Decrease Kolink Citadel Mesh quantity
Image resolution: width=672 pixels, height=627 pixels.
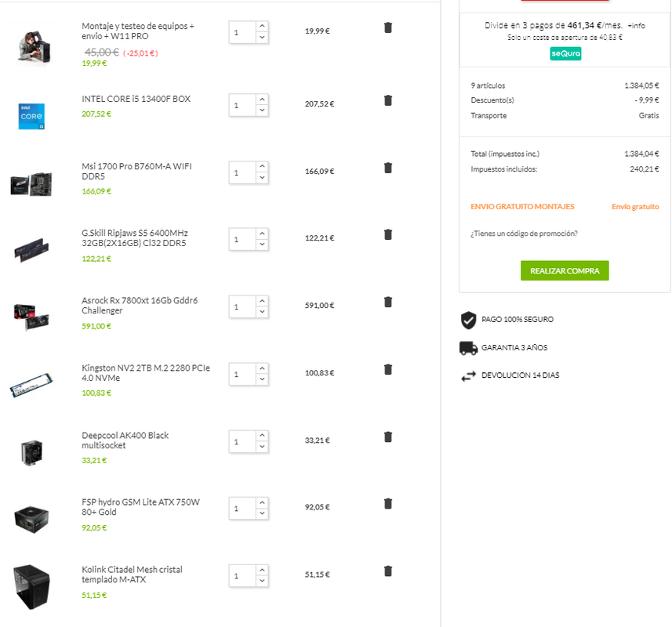pyautogui.click(x=262, y=581)
